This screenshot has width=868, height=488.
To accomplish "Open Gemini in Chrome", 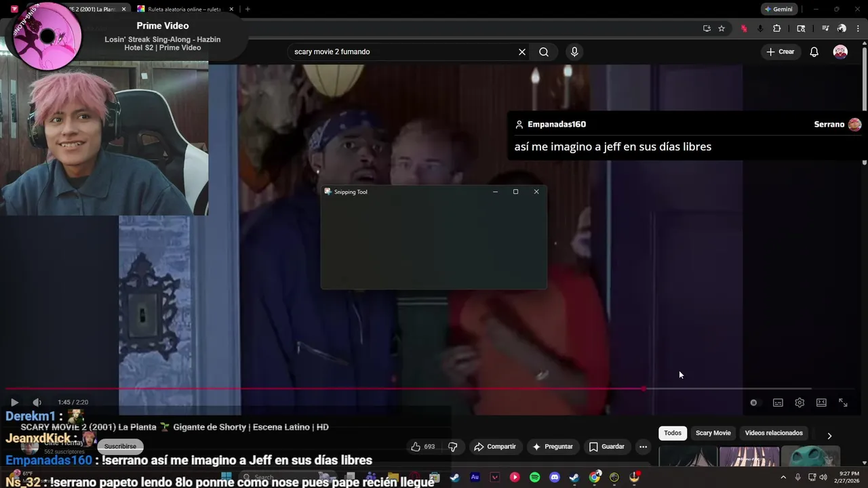I will (778, 9).
